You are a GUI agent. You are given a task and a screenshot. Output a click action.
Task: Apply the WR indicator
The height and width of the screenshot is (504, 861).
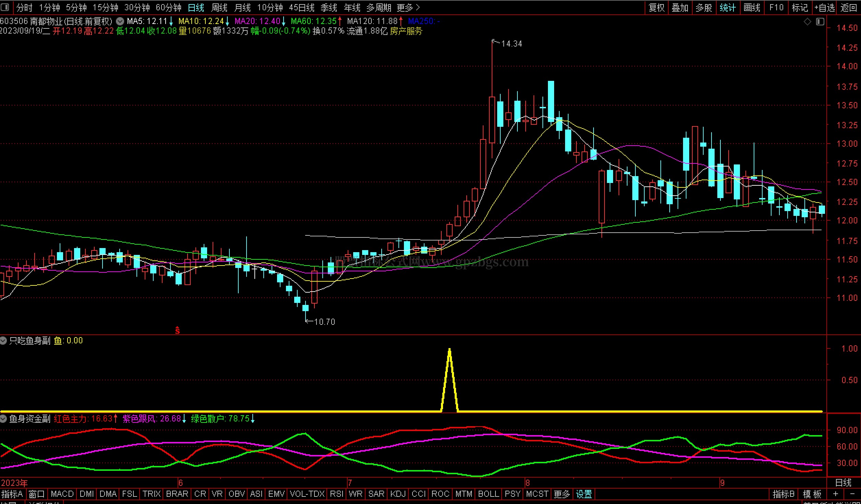[356, 494]
